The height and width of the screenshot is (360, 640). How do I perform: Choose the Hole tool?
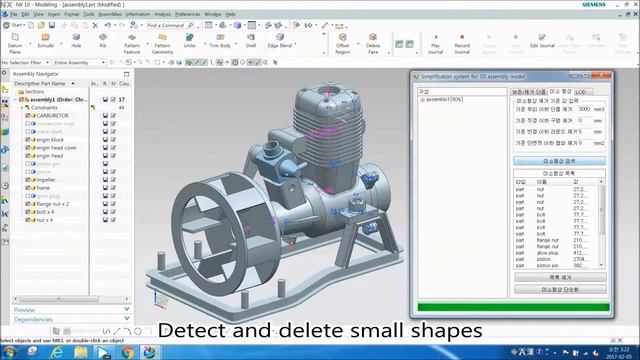[76, 41]
